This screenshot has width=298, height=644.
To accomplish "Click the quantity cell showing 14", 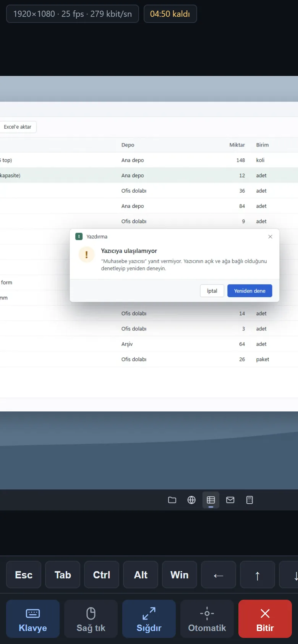I will (242, 314).
